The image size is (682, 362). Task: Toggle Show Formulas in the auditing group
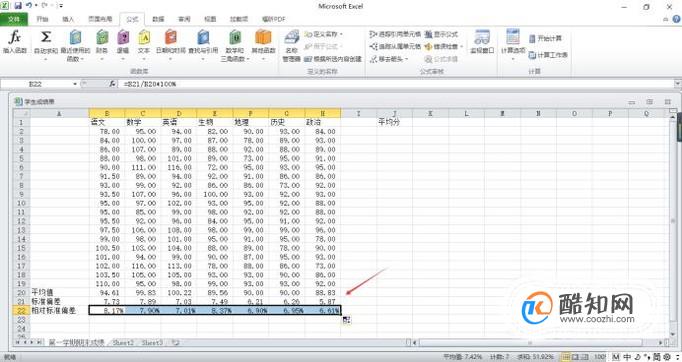coord(441,34)
